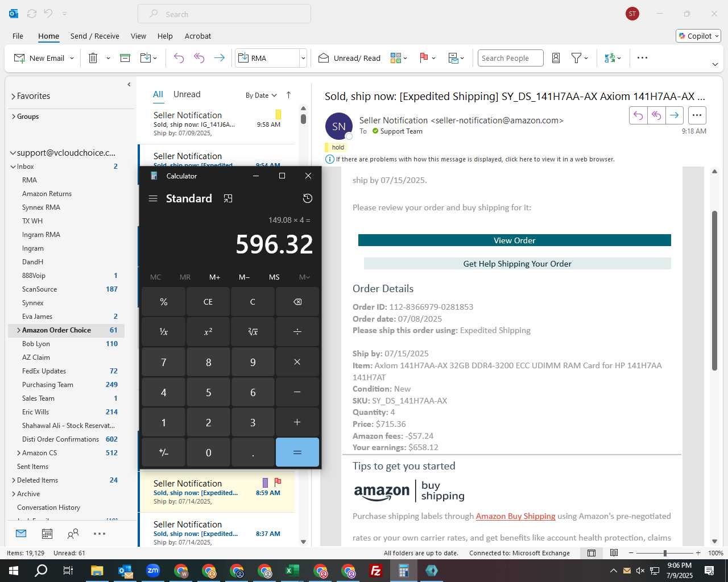The width and height of the screenshot is (728, 582).
Task: Click the zoom slider handle
Action: point(665,553)
